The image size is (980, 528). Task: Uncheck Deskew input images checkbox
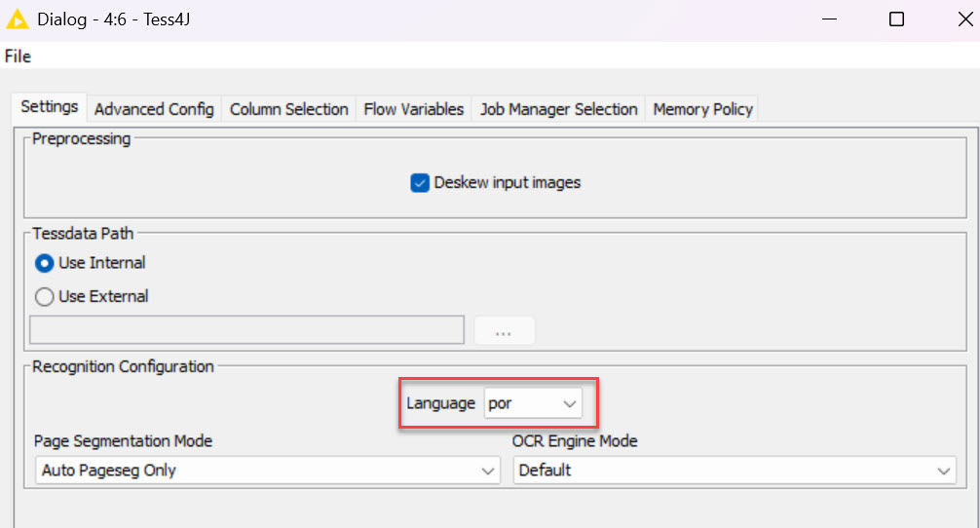[x=420, y=183]
